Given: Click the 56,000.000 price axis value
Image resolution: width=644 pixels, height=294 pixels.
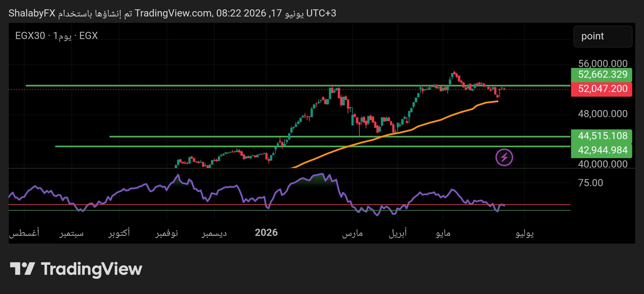Looking at the screenshot, I should (x=603, y=63).
